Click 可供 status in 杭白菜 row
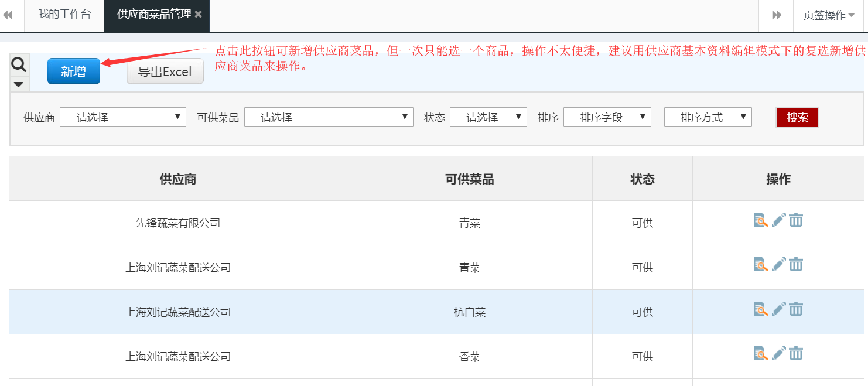 coord(643,312)
